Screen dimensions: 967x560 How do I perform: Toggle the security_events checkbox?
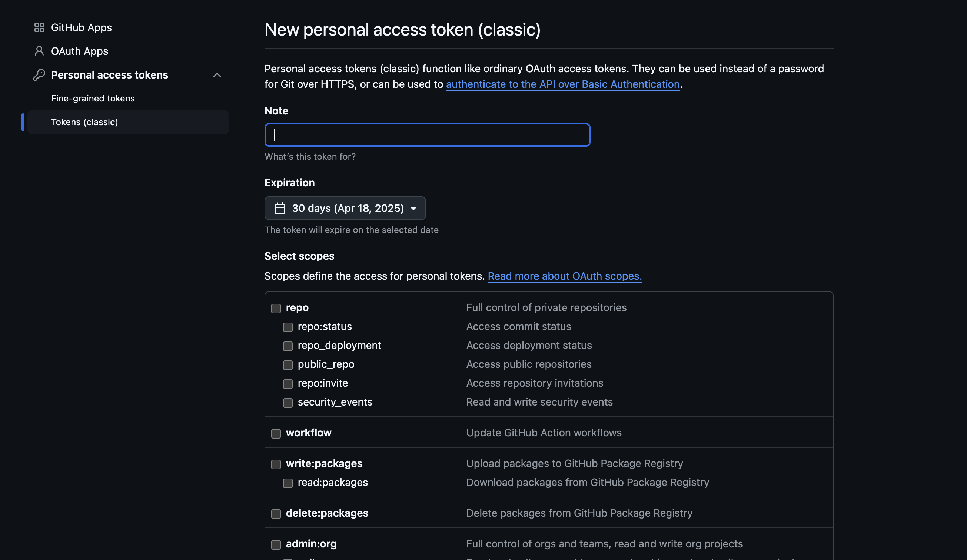[288, 403]
